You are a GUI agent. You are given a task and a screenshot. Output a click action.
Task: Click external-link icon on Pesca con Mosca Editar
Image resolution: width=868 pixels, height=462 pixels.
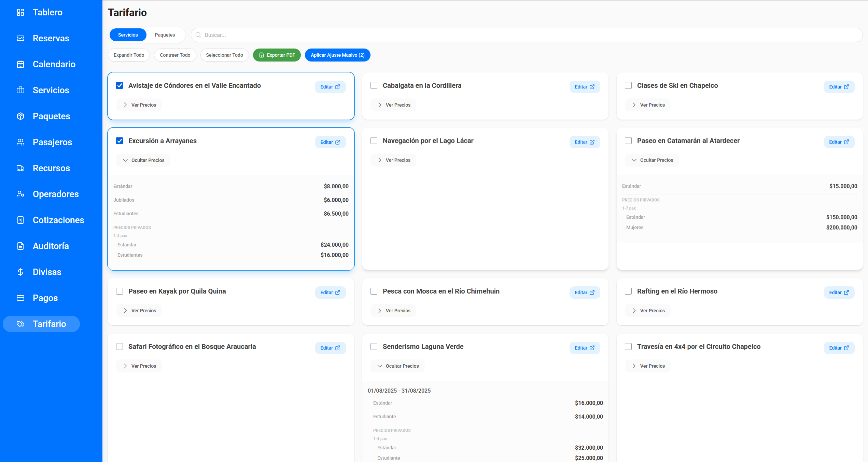point(592,293)
